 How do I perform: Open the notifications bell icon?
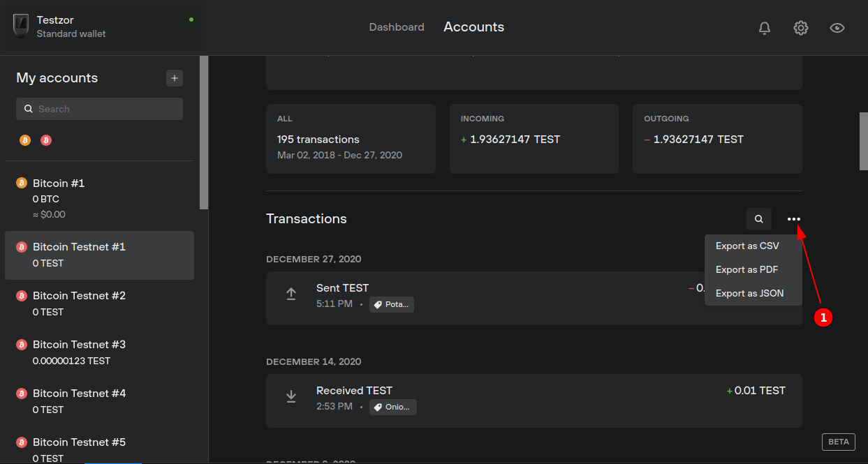click(x=765, y=28)
